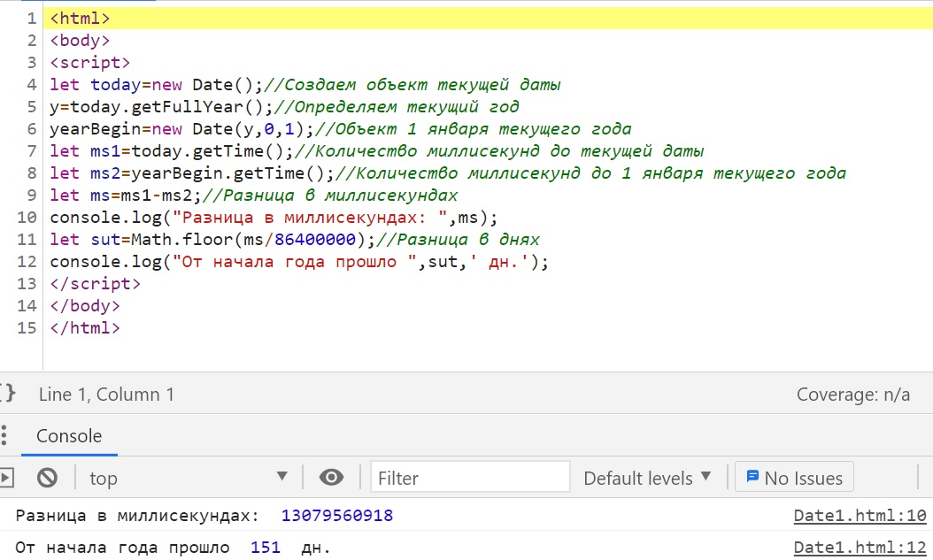Toggle breakpoint on line 10 number
This screenshot has height=560, width=933.
tap(27, 218)
